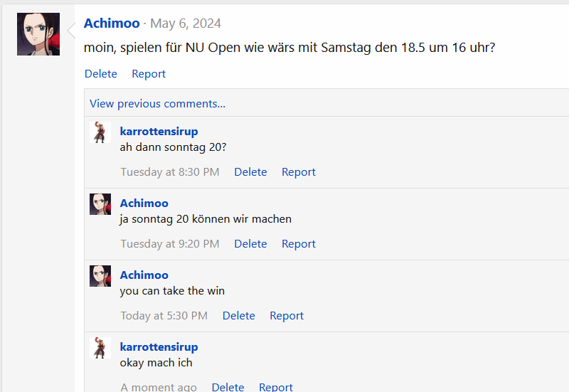Delete the 'ah dann sonntag 20?' comment
This screenshot has height=392, width=569.
coord(250,172)
